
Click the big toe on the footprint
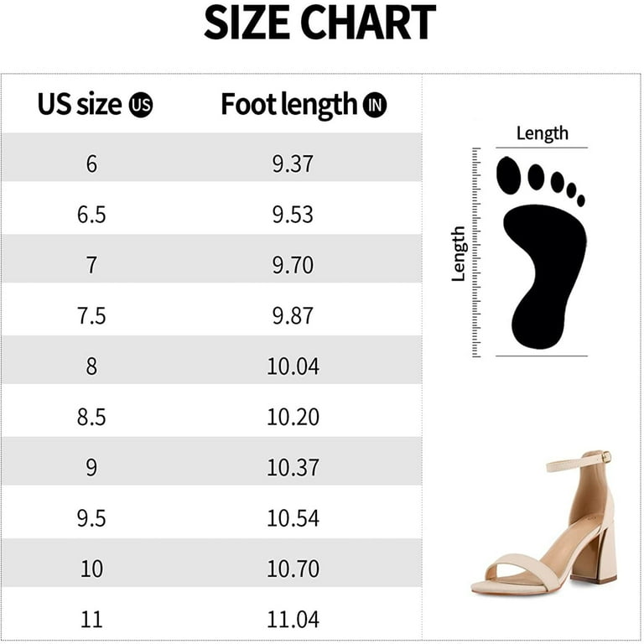(508, 175)
